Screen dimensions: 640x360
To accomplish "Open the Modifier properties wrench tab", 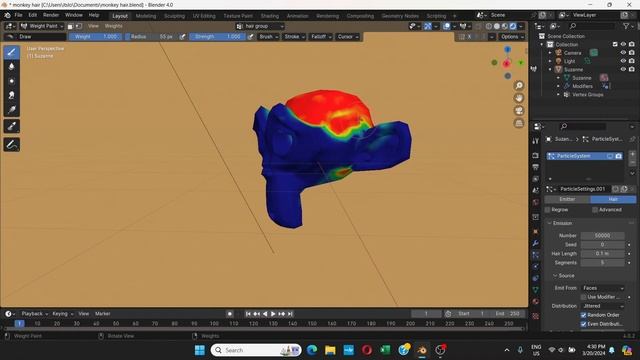I will coord(536,243).
